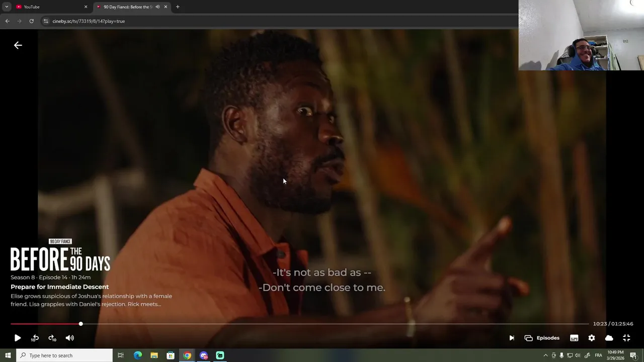Click the cloud server icon in player
The width and height of the screenshot is (644, 362).
(x=609, y=338)
